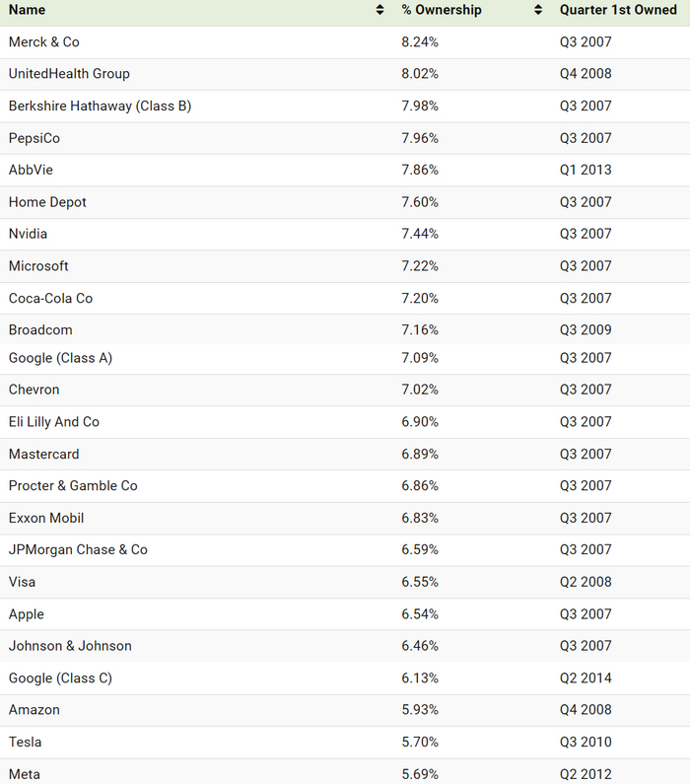Screen dimensions: 690x784
Task: Click the % Ownership column header
Action: click(442, 10)
